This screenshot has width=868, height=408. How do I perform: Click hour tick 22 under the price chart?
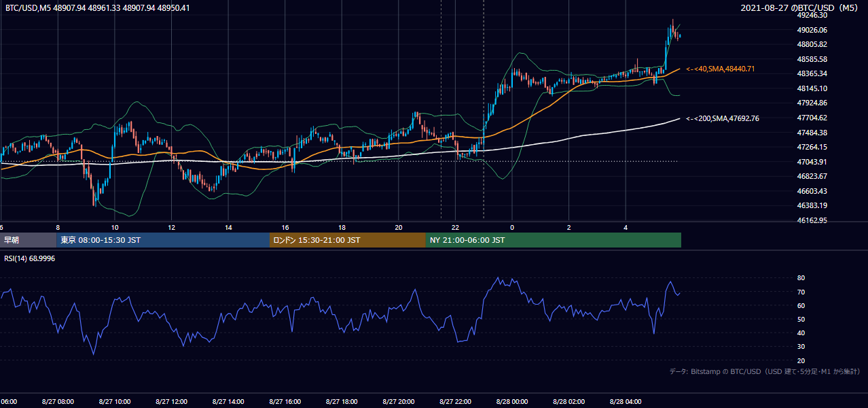click(x=455, y=227)
